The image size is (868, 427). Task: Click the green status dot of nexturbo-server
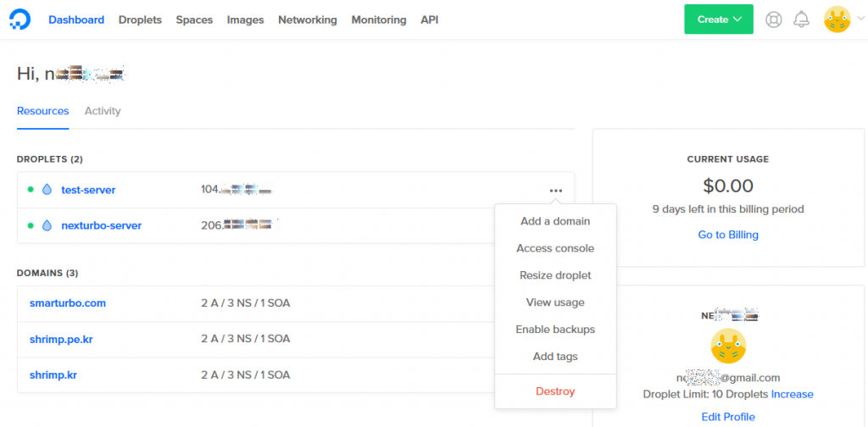point(31,225)
